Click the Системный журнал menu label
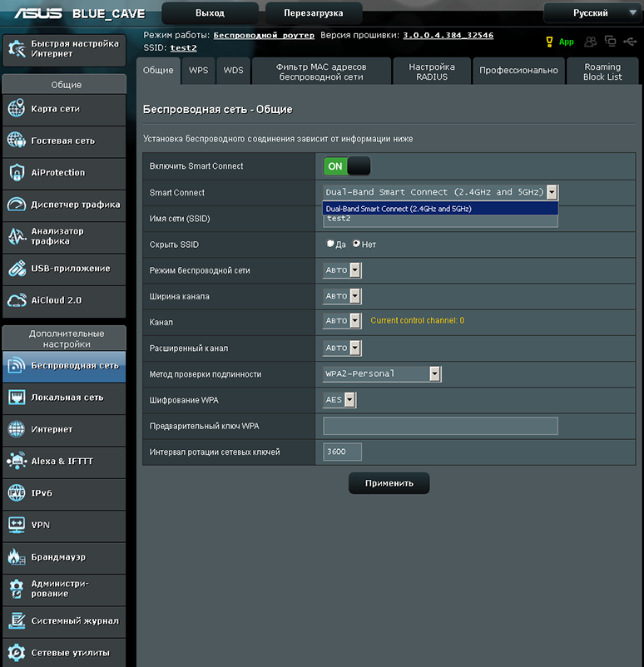The width and height of the screenshot is (644, 667). tap(75, 621)
